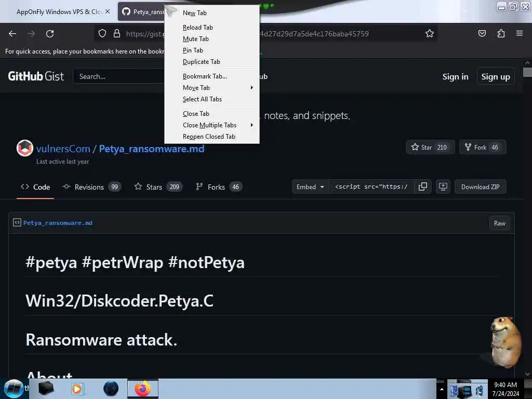Expand the Close Multiple Tabs submenu
Viewport: 532px width, 399px height.
[x=212, y=125]
